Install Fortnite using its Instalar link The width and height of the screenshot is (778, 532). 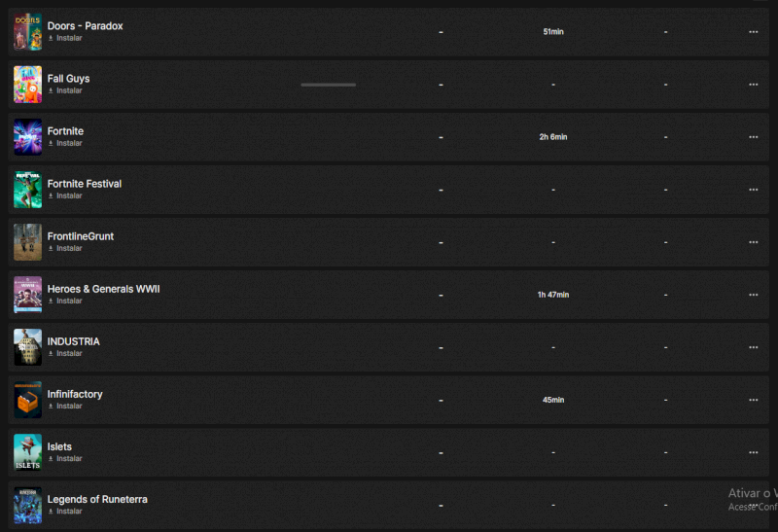click(68, 143)
